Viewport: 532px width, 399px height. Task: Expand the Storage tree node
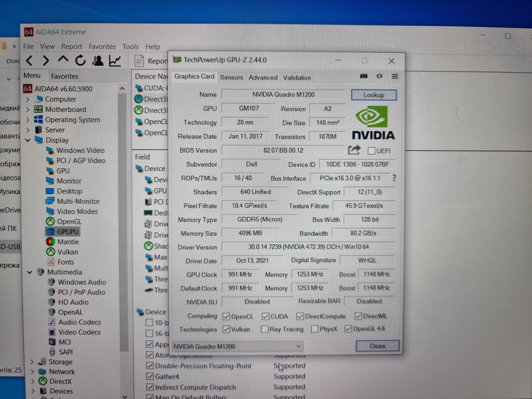32,362
